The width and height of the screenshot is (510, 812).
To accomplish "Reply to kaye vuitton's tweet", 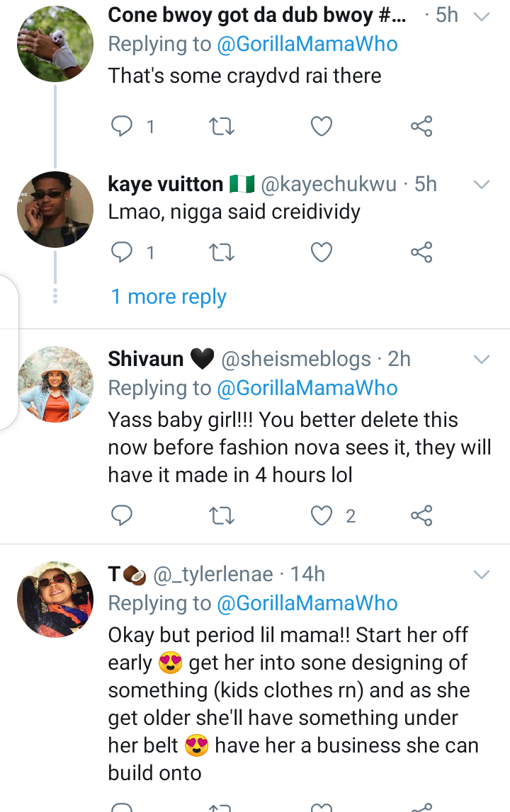I will click(123, 252).
